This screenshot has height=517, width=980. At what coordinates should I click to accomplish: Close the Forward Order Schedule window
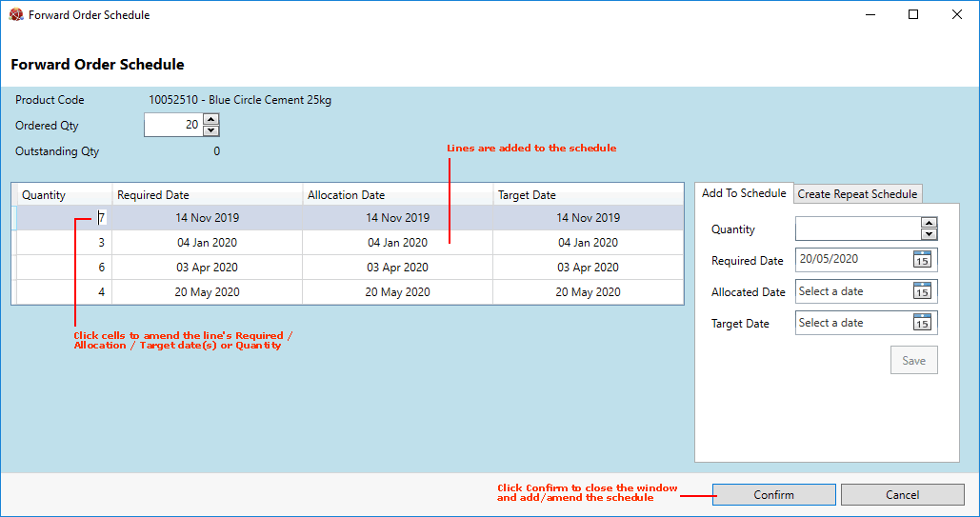click(957, 14)
